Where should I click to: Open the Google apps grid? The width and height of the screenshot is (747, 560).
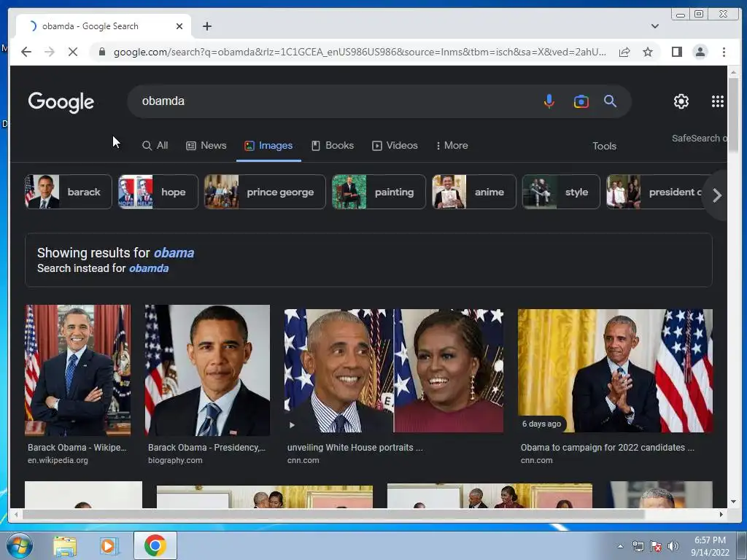718,101
